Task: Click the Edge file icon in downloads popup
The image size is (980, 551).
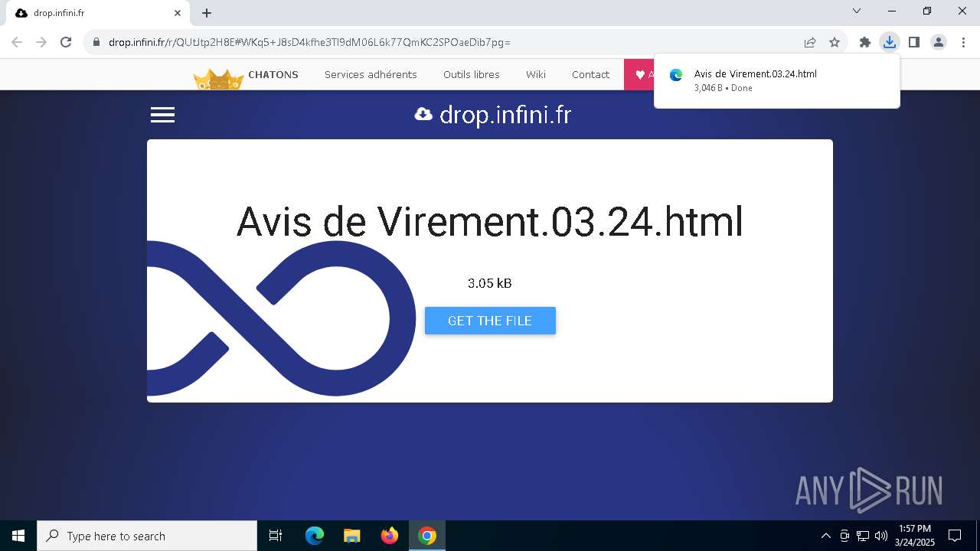Action: (x=676, y=75)
